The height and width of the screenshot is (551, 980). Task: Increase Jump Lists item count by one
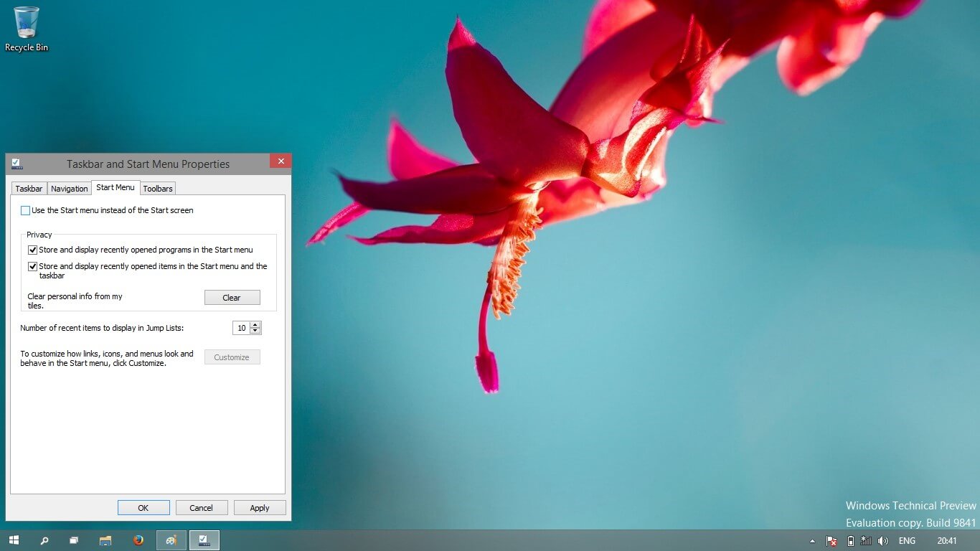(256, 325)
